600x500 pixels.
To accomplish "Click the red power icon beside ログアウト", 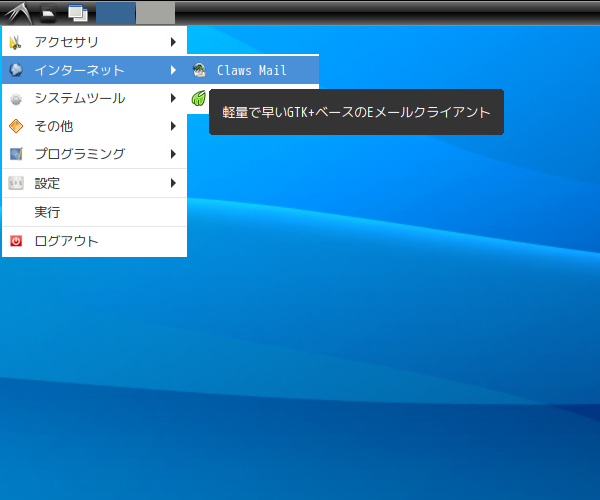I will (x=16, y=241).
